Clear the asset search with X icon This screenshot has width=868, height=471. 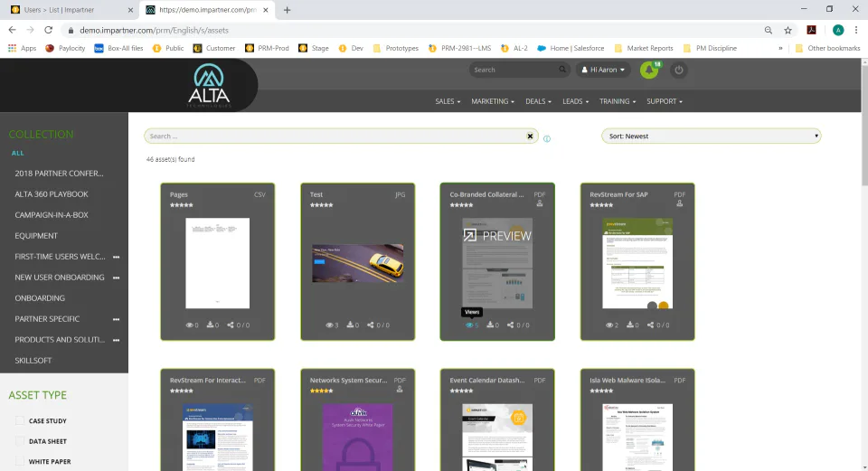[x=530, y=137]
